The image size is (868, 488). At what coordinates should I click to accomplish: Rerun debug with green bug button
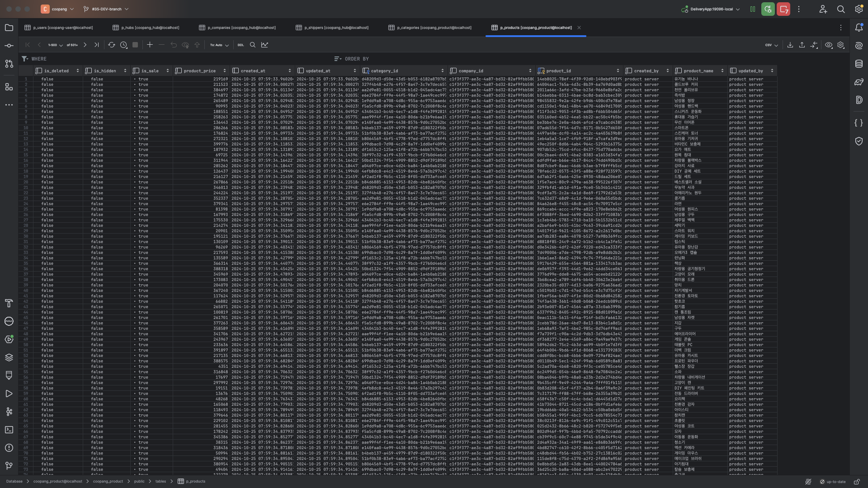coord(768,9)
